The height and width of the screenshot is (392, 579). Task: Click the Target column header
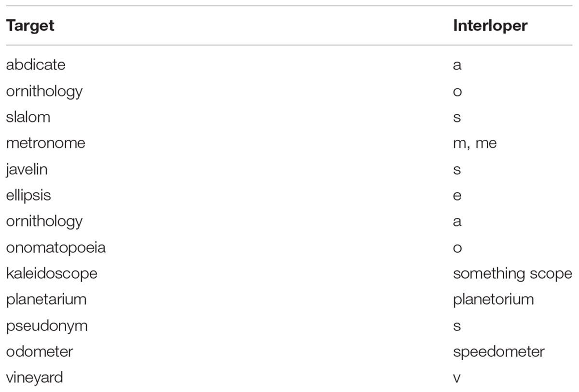[30, 26]
